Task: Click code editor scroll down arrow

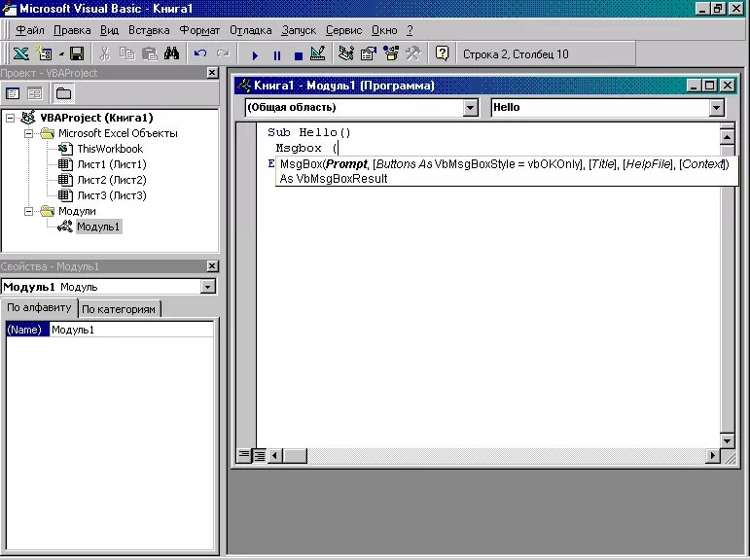Action: (727, 441)
